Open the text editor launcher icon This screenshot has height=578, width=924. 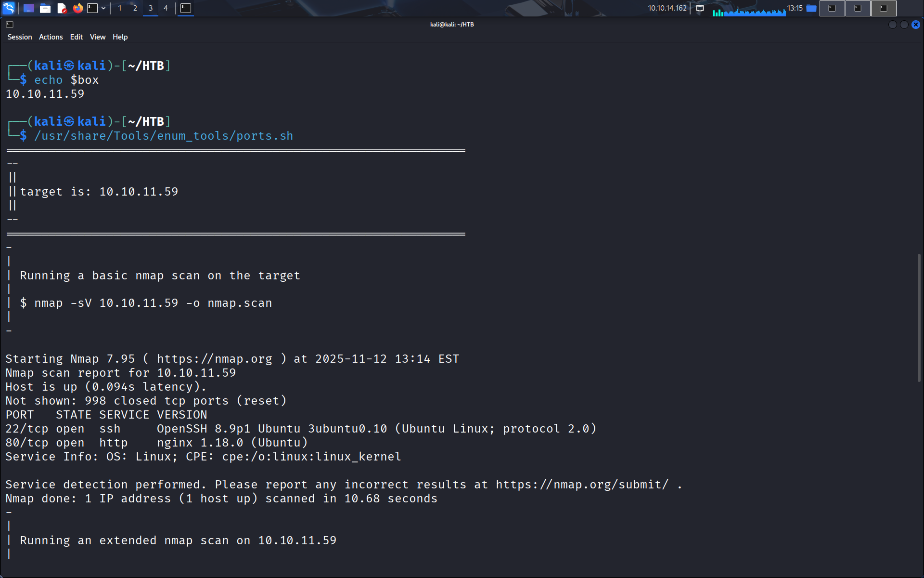(x=62, y=8)
